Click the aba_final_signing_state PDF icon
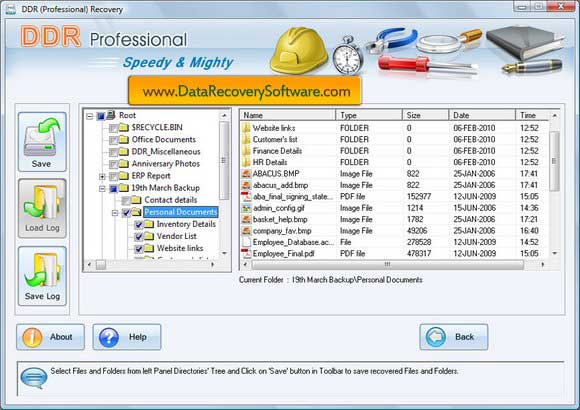 246,196
